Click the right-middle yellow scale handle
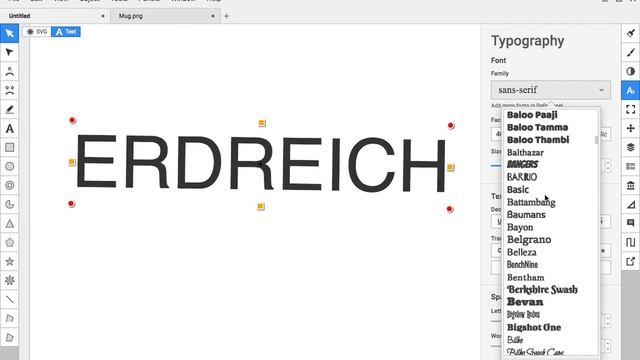Image resolution: width=640 pixels, height=360 pixels. [451, 167]
